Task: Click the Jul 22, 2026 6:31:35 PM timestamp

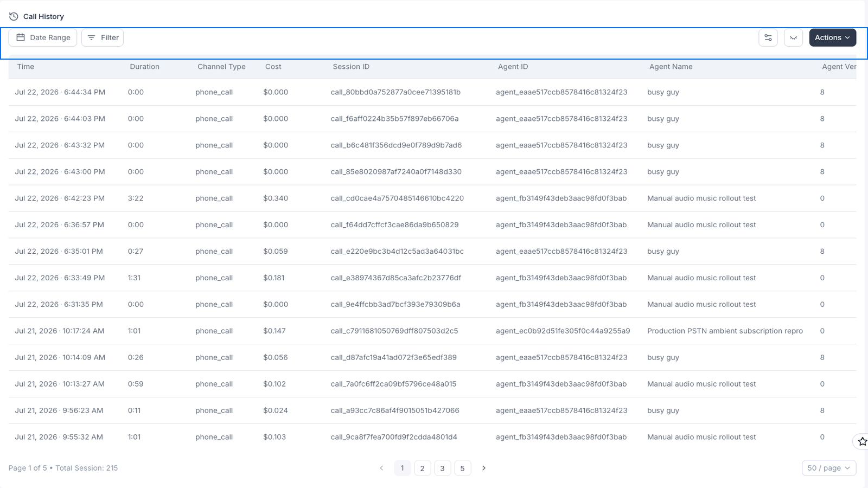Action: [59, 305]
